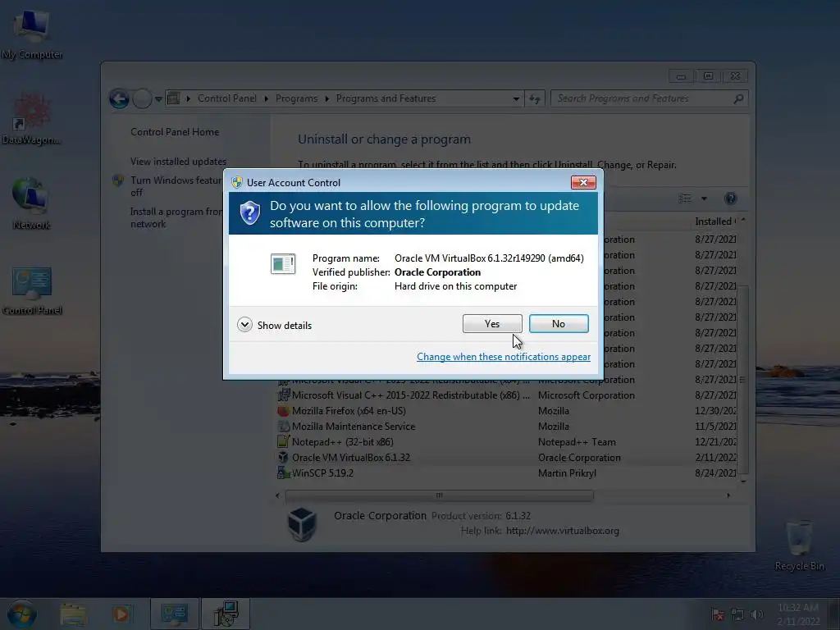Screen dimensions: 840x630
Task: Open DataWagon desktop shortcut
Action: point(30,119)
